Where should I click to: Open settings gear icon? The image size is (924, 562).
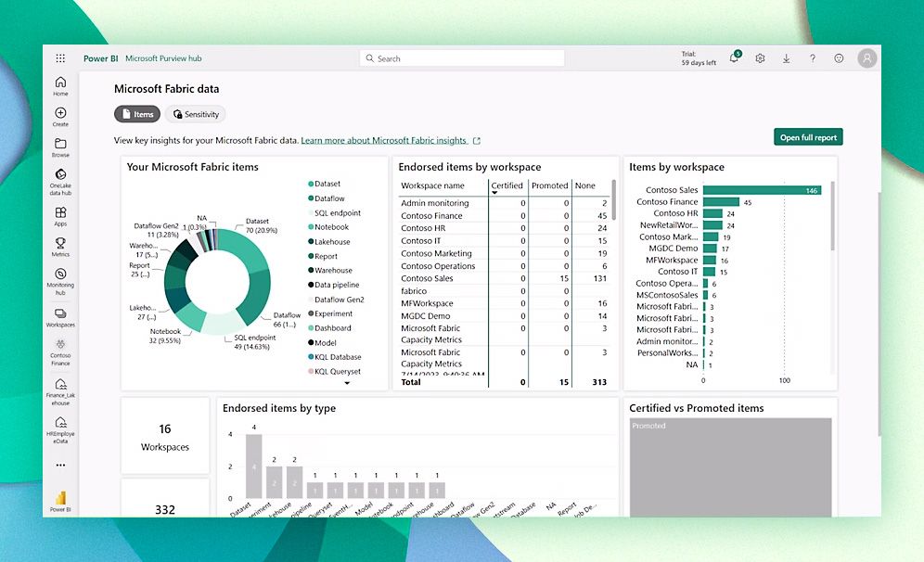coord(760,58)
